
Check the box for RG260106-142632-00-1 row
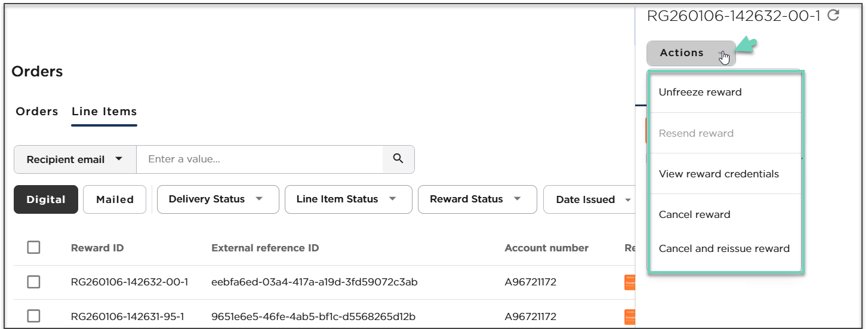pyautogui.click(x=34, y=282)
